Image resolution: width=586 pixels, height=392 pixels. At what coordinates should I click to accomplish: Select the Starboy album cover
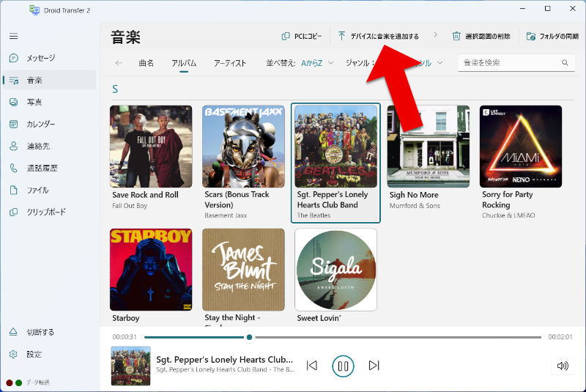click(x=151, y=270)
